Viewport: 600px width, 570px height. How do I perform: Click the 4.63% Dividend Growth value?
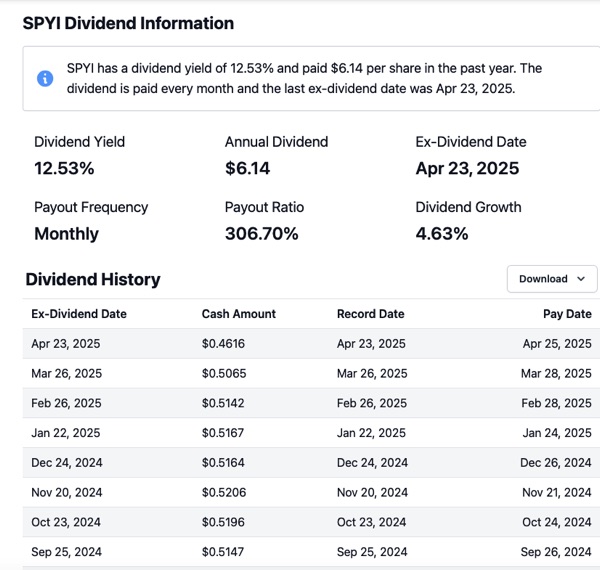(442, 234)
